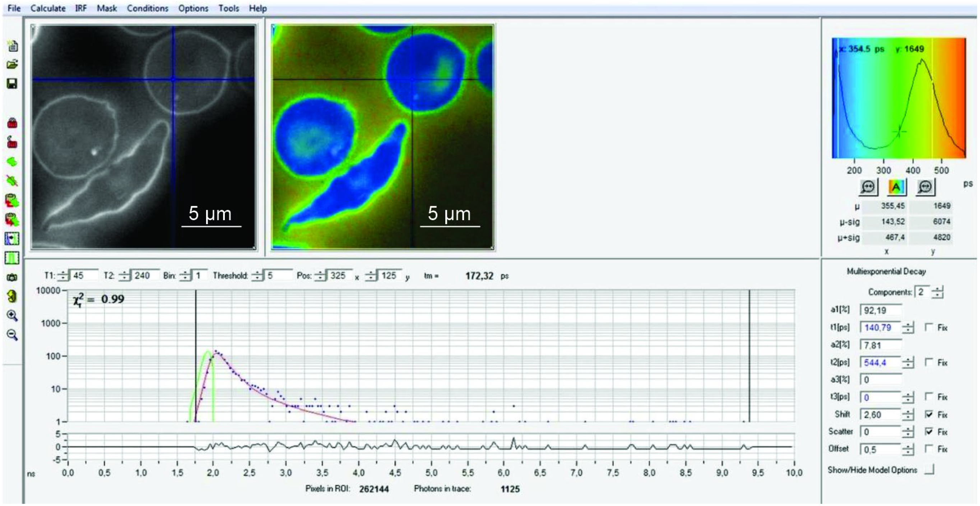Click the open folder icon
The width and height of the screenshot is (980, 506).
pos(12,64)
